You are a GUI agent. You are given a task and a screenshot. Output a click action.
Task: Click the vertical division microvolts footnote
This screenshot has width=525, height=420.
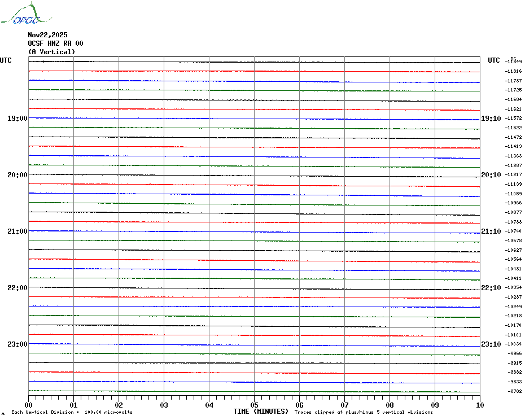pyautogui.click(x=72, y=412)
